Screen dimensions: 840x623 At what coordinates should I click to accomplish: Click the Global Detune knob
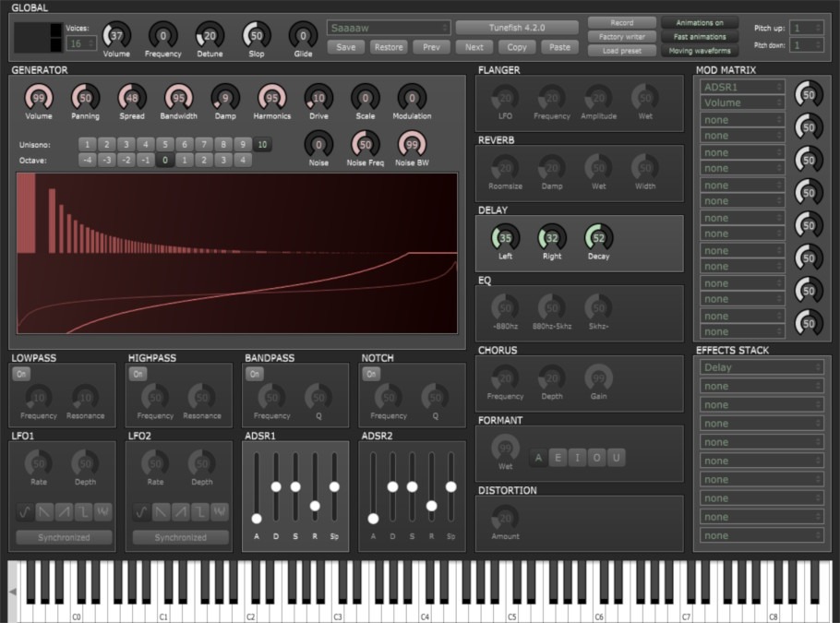click(x=210, y=35)
